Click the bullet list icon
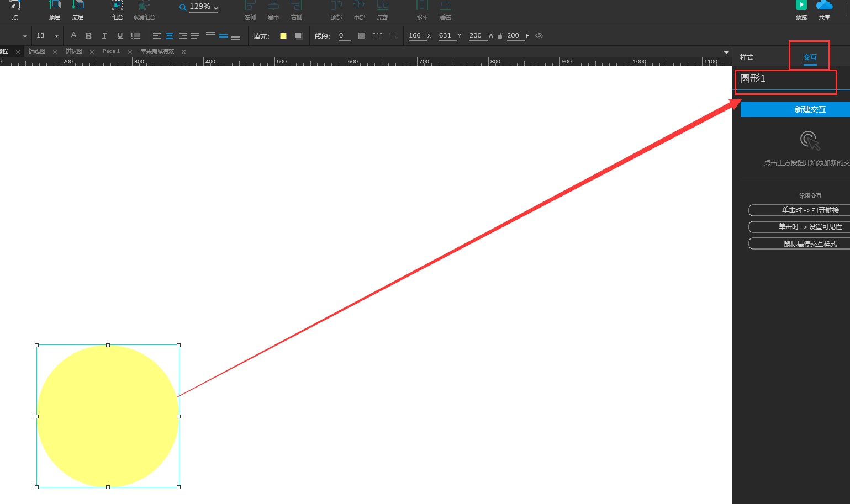850x504 pixels. point(135,36)
